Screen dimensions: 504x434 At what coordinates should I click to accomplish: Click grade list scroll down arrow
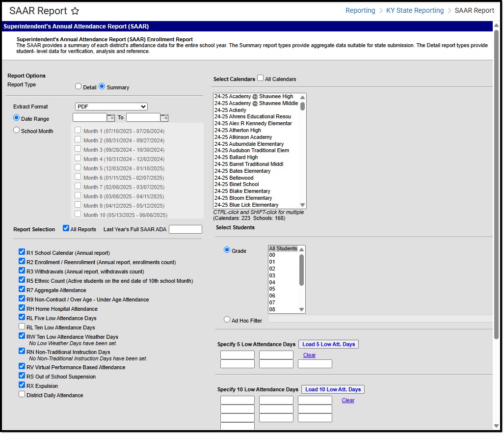301,310
